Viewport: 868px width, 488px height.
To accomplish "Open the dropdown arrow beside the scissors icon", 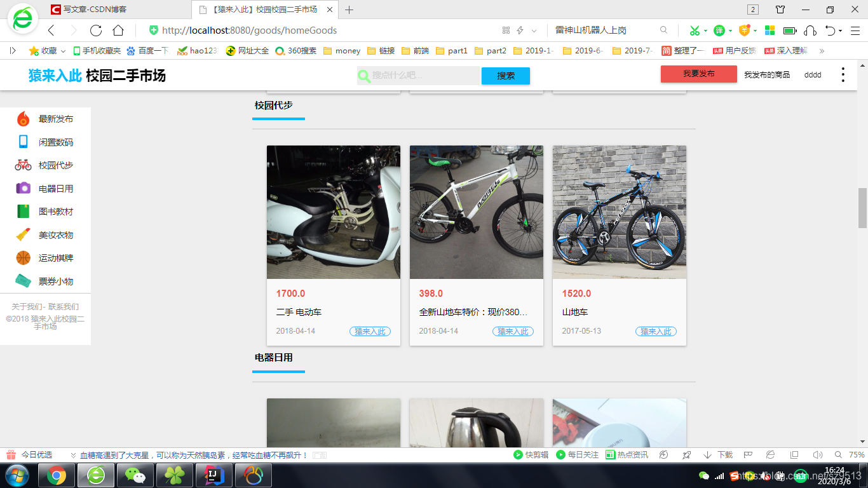I will [x=705, y=30].
